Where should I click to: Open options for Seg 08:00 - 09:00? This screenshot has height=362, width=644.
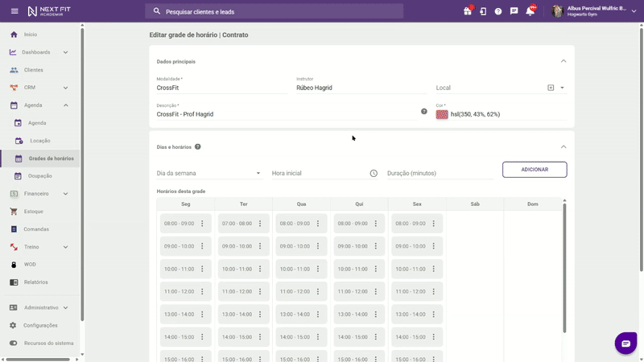[202, 224]
